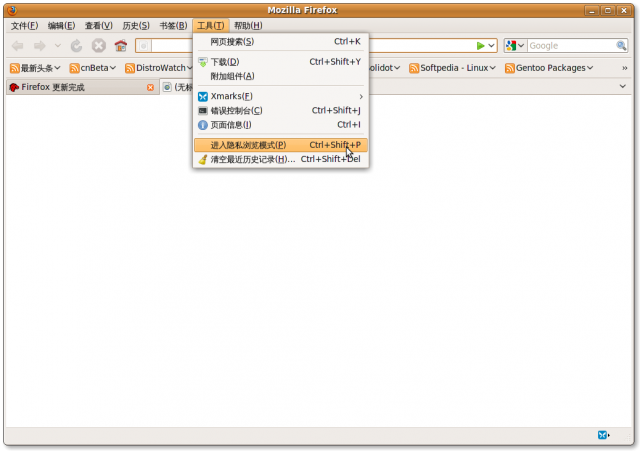Click the Xmarks status bar icon
The width and height of the screenshot is (640, 451).
pyautogui.click(x=603, y=435)
